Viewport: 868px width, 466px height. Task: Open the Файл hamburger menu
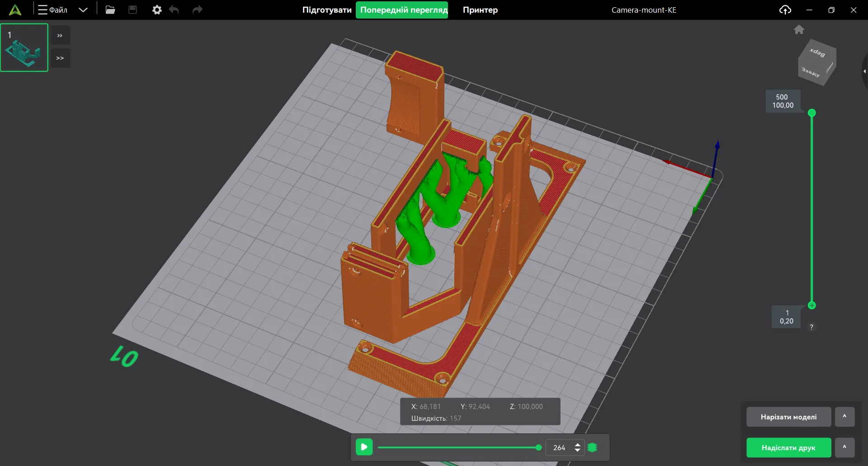pyautogui.click(x=52, y=10)
